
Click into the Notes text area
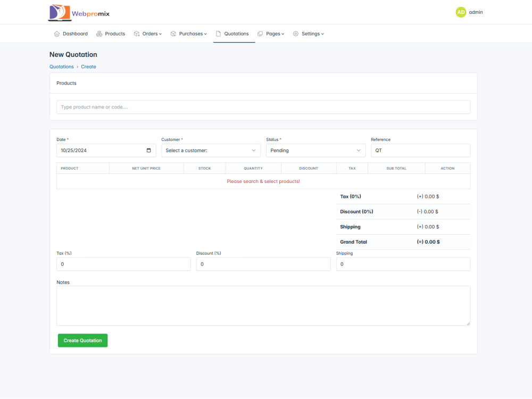pos(263,306)
